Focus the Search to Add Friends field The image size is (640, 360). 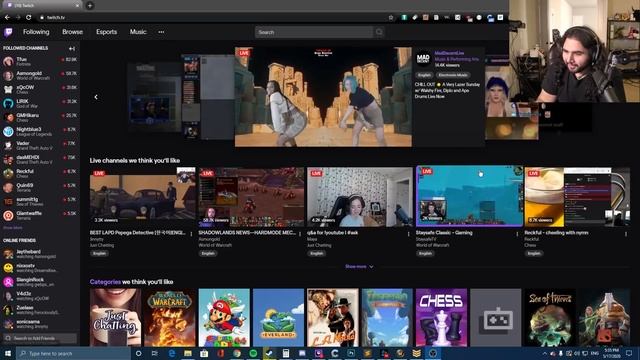pyautogui.click(x=40, y=338)
